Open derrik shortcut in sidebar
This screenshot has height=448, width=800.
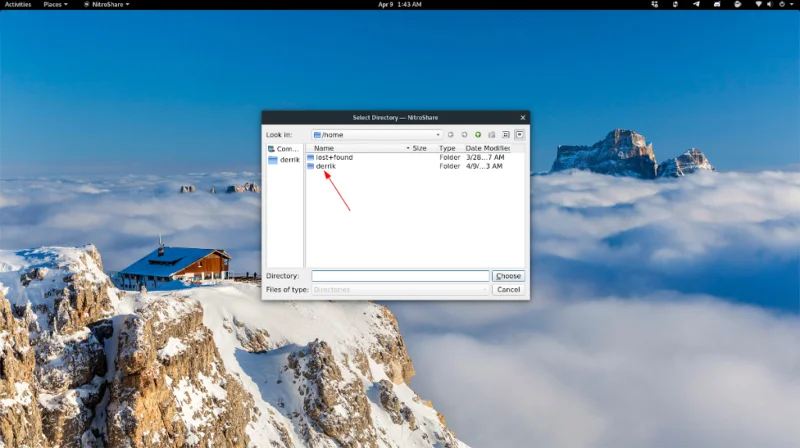click(284, 160)
